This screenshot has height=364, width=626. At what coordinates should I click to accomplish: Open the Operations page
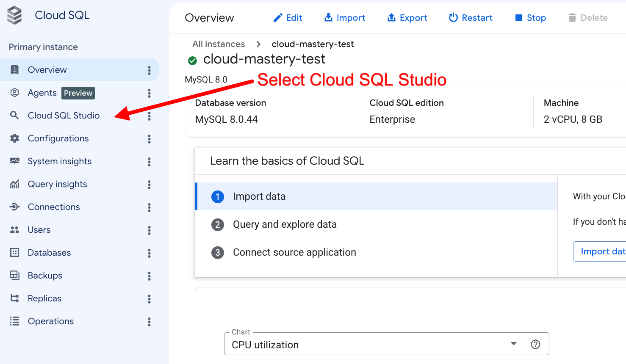click(x=80, y=321)
